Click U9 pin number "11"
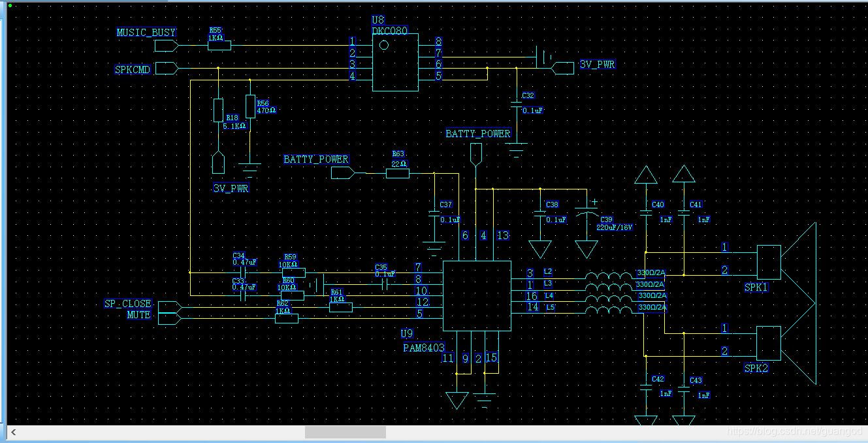The width and height of the screenshot is (868, 443). pos(447,358)
